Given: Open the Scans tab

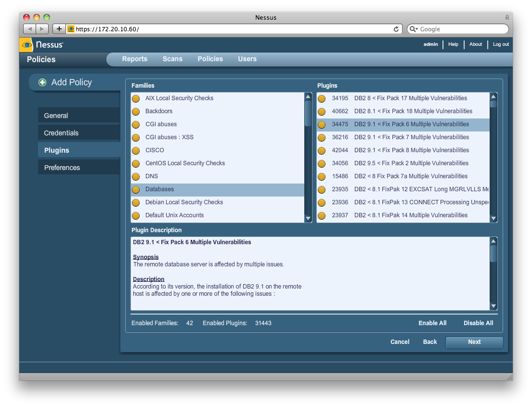Looking at the screenshot, I should 172,59.
